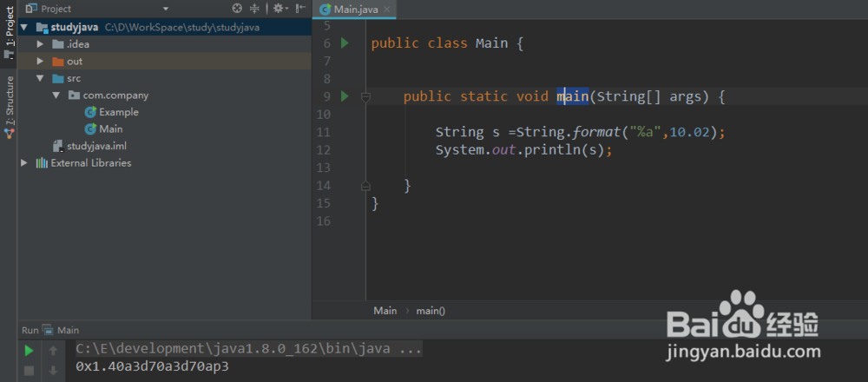Close the Main.java tab
The height and width of the screenshot is (382, 868).
coord(386,10)
